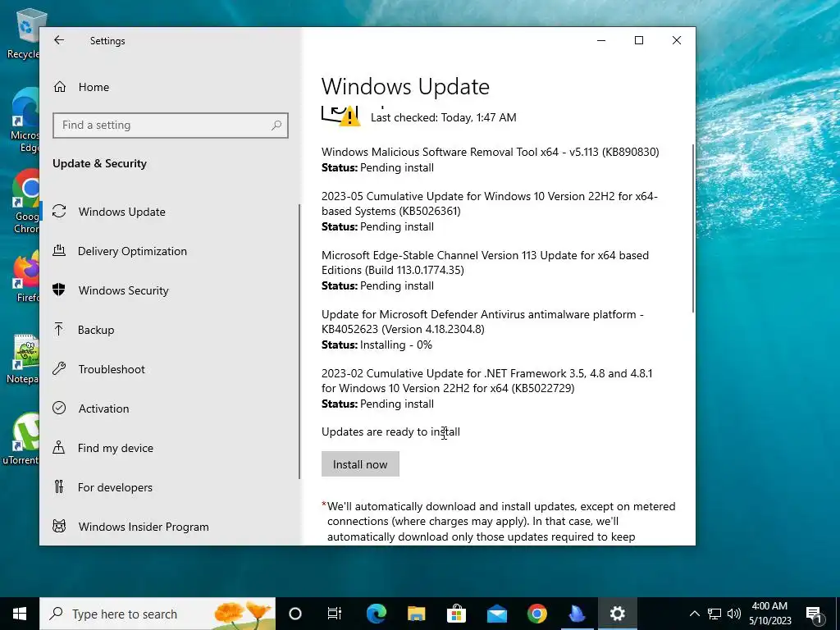This screenshot has width=840, height=630.
Task: Click the Windows Update content scrollbar
Action: tap(693, 229)
